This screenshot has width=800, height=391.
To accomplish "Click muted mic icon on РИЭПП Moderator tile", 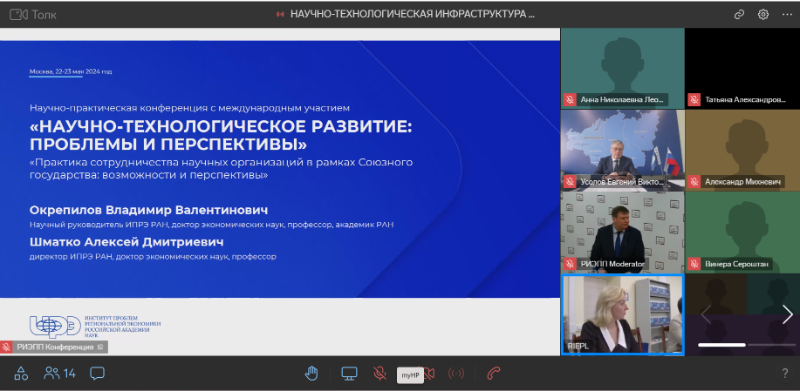I will 570,264.
